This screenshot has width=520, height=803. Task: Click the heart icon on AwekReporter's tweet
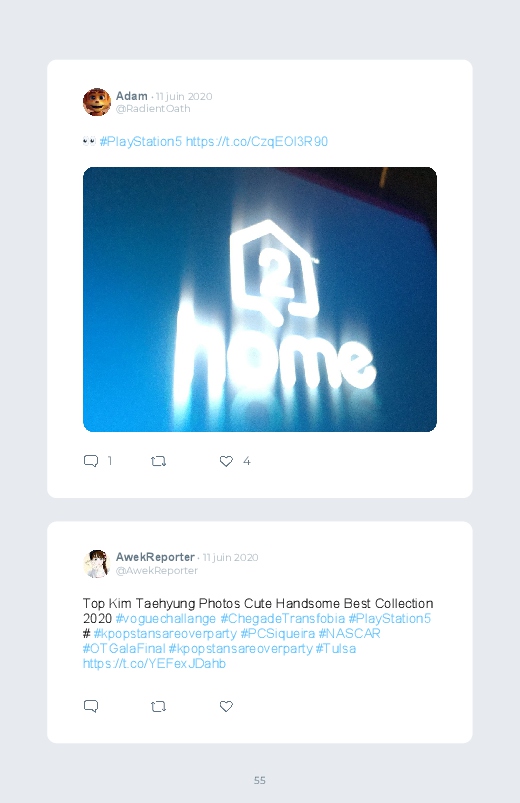click(x=226, y=706)
